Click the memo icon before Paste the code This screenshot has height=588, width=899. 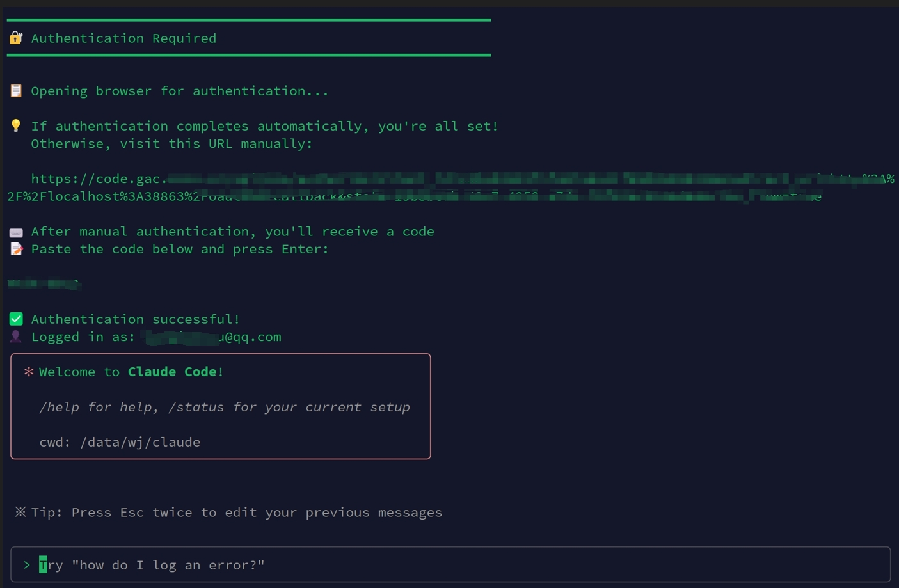click(x=16, y=249)
